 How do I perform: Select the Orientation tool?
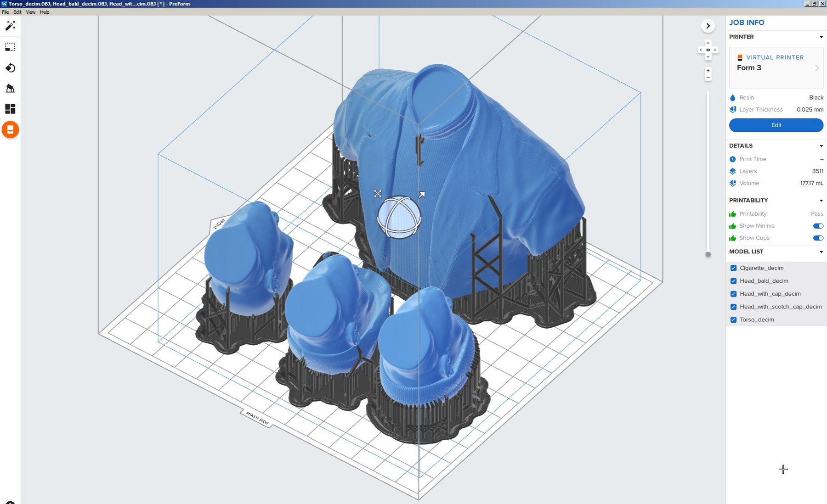pyautogui.click(x=10, y=67)
